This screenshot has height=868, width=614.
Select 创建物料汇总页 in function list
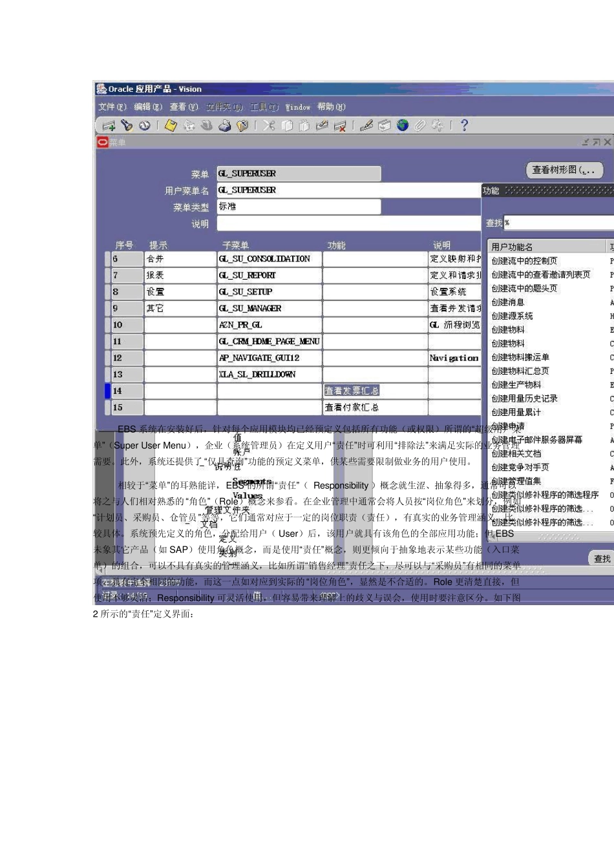click(x=520, y=371)
